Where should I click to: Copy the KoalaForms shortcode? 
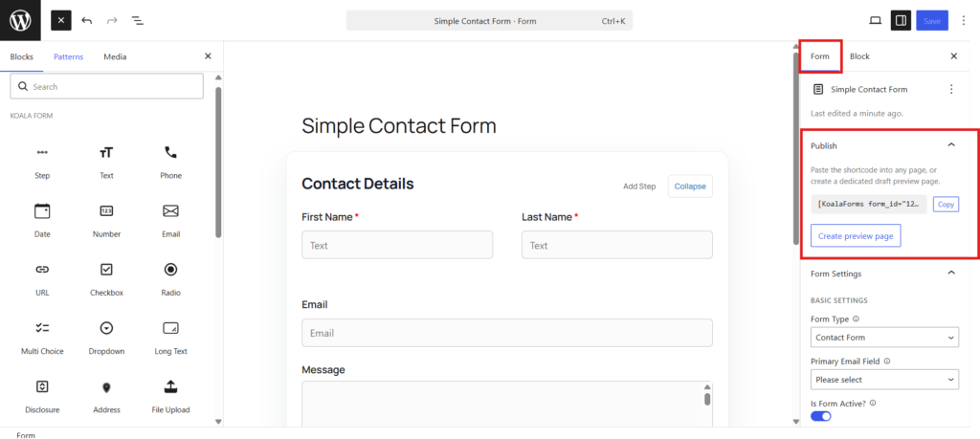946,205
